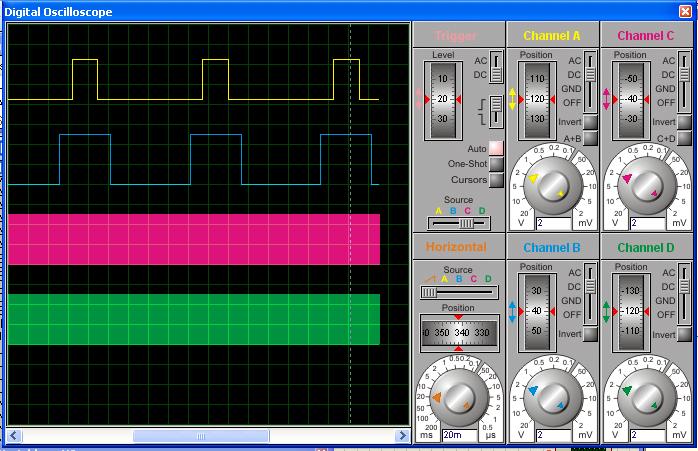Toggle Channel C C+D button
This screenshot has height=451, width=698.
[684, 138]
